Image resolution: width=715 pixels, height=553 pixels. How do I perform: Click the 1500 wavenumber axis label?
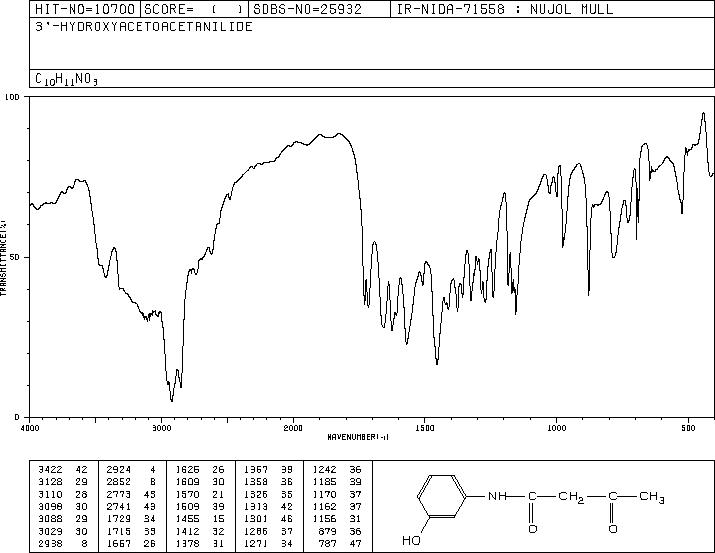pyautogui.click(x=425, y=428)
